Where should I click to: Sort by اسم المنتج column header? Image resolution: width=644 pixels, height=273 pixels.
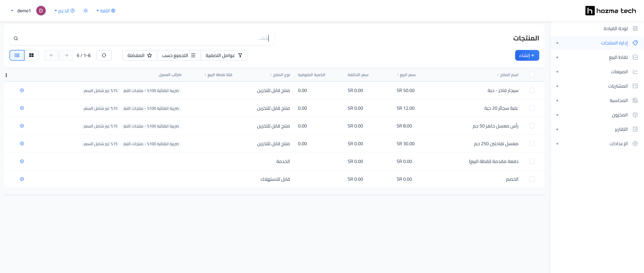pos(507,75)
